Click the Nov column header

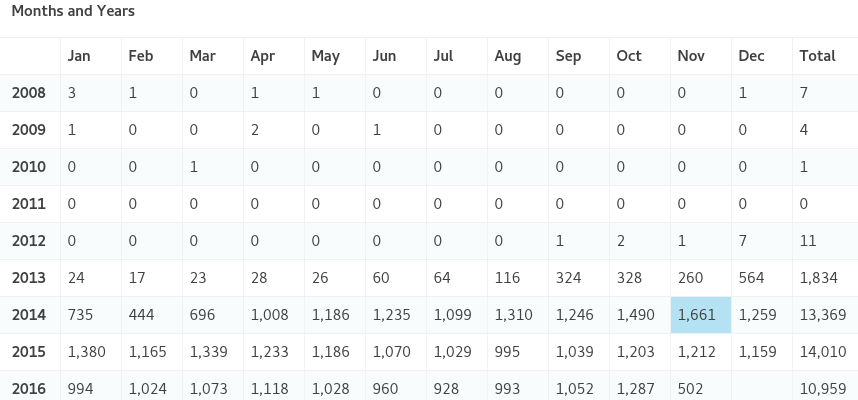click(x=691, y=56)
